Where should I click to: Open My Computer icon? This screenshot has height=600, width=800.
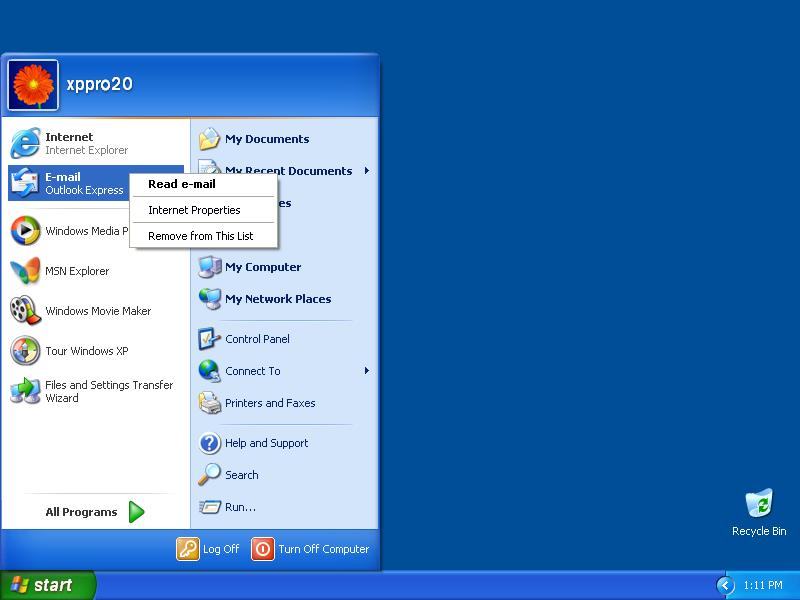point(209,267)
